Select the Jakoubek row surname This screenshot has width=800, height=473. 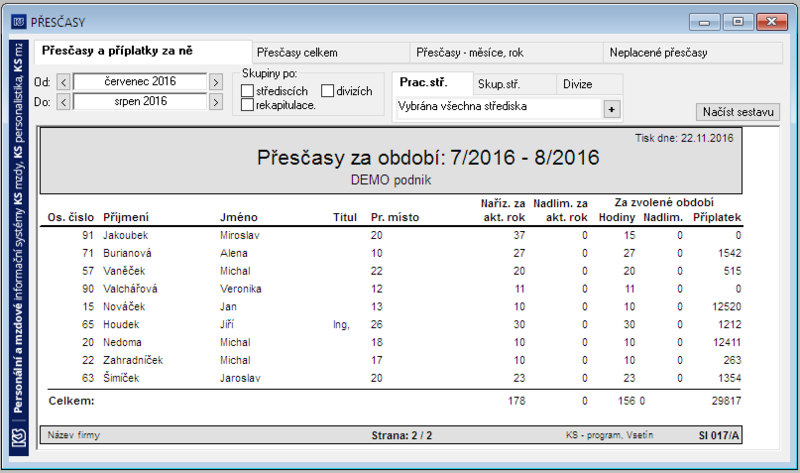click(x=126, y=235)
